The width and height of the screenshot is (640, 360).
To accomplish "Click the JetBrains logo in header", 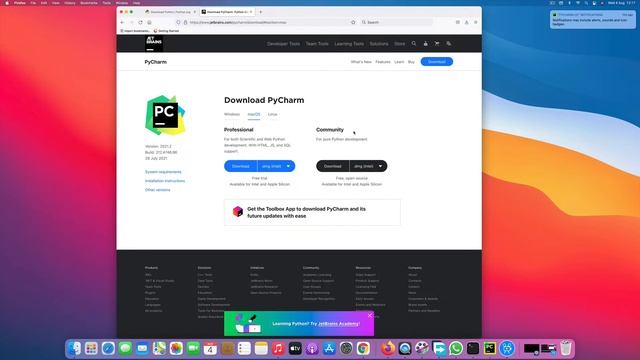I will (154, 43).
